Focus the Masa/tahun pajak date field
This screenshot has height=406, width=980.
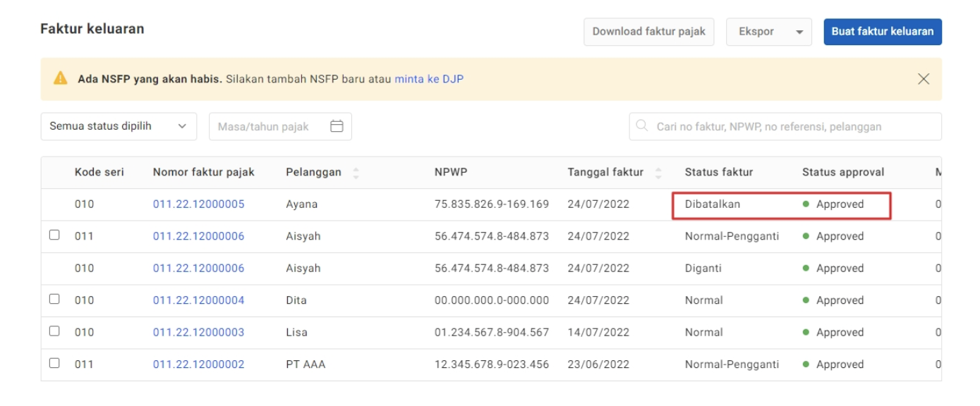(280, 127)
